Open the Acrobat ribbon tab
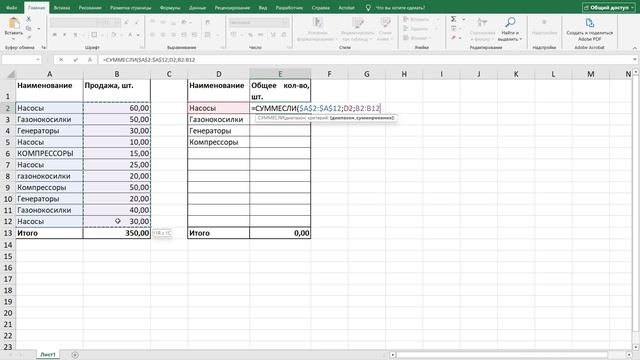Viewport: 640px width, 360px height. pyautogui.click(x=347, y=8)
